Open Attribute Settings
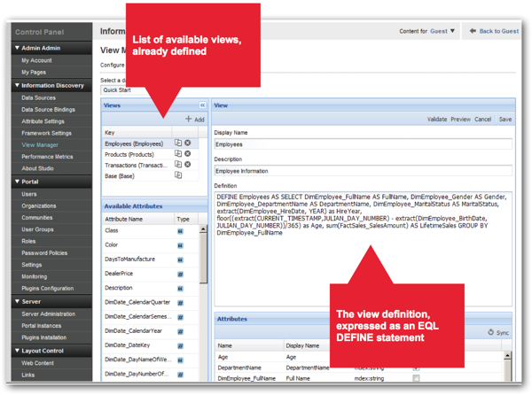Viewport: 532px width, 395px height. [x=43, y=121]
